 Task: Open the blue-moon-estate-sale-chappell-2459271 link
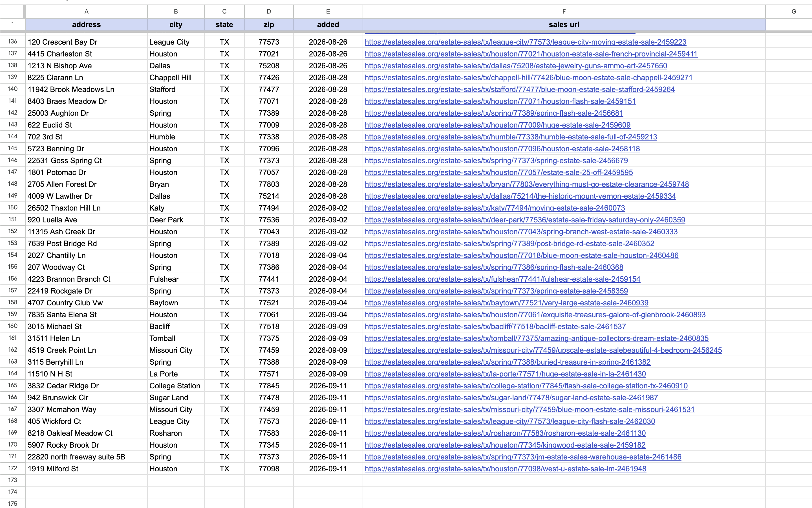point(528,78)
